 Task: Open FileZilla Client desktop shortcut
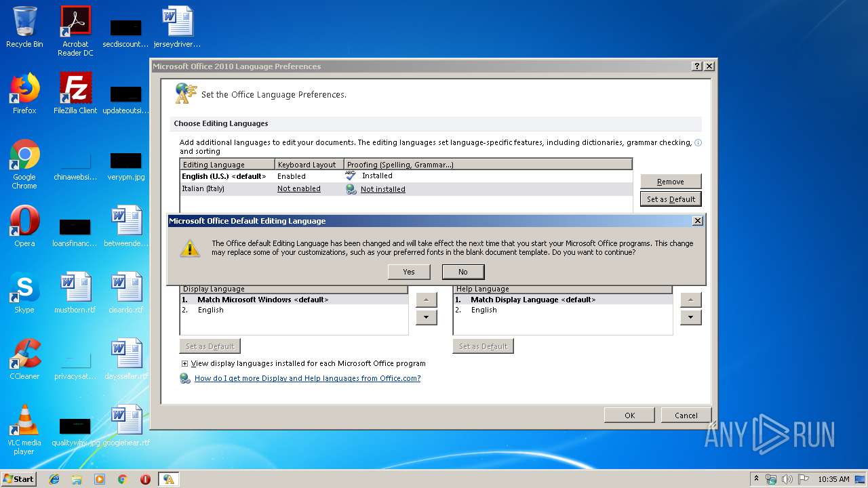(75, 94)
